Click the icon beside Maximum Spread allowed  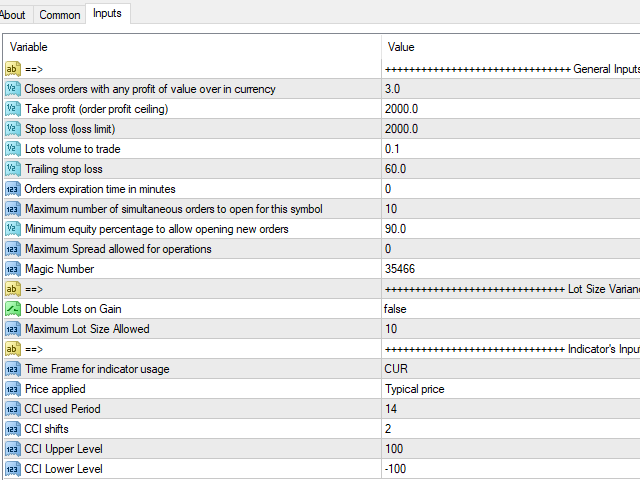[13, 249]
